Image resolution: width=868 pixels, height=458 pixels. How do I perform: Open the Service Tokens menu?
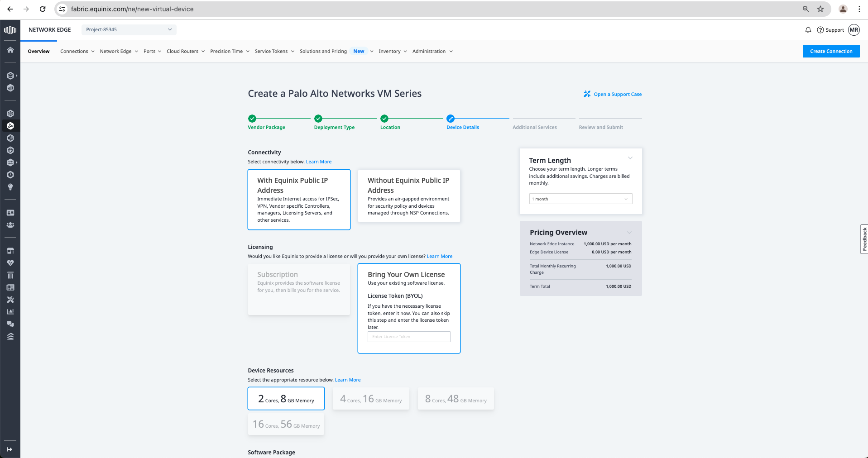pos(274,51)
